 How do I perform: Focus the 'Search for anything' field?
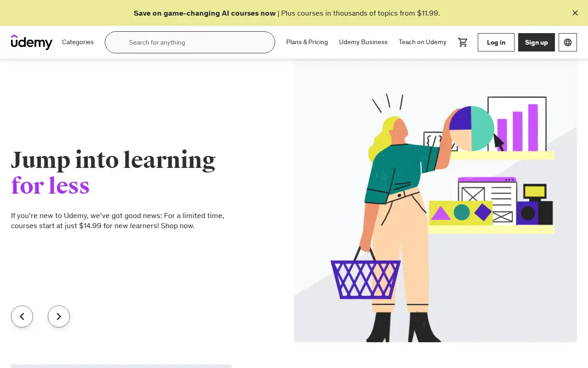tap(190, 42)
